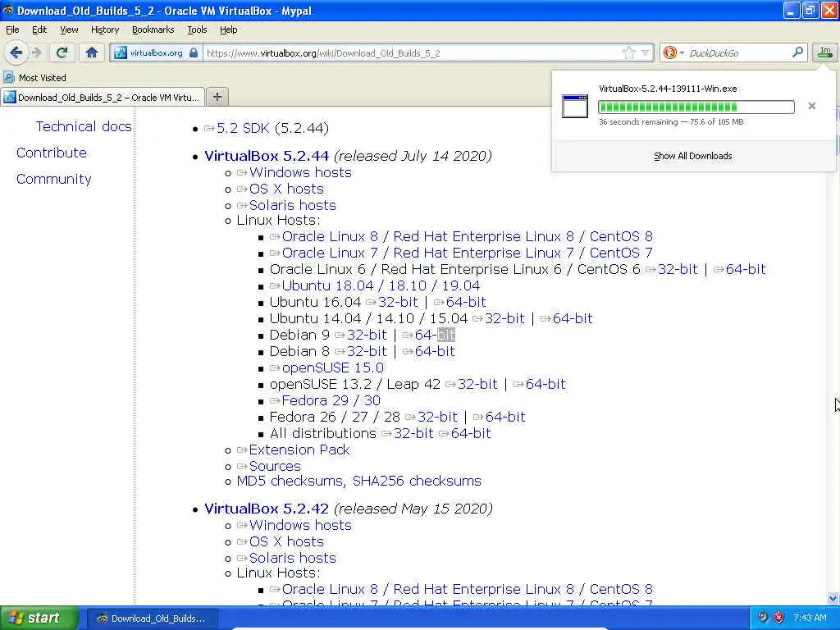Image resolution: width=840 pixels, height=630 pixels.
Task: Open 5.2.44 Extension Pack link
Action: [299, 450]
